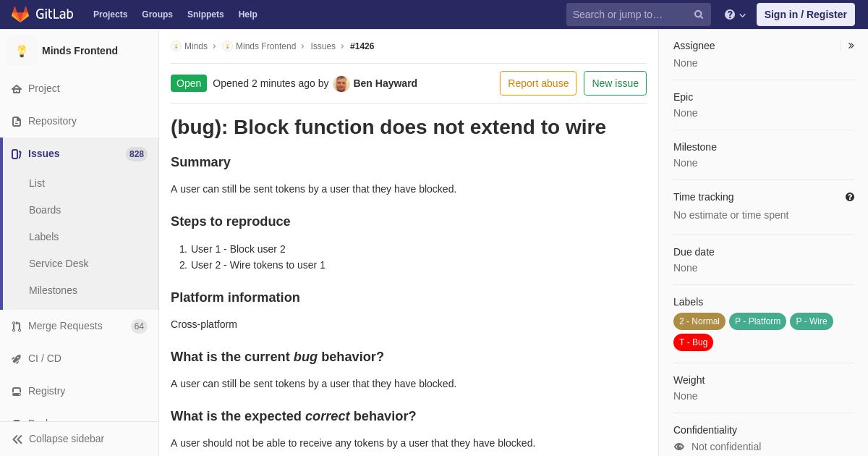Image resolution: width=868 pixels, height=456 pixels.
Task: Collapse the right sidebar with double chevron
Action: pyautogui.click(x=851, y=46)
